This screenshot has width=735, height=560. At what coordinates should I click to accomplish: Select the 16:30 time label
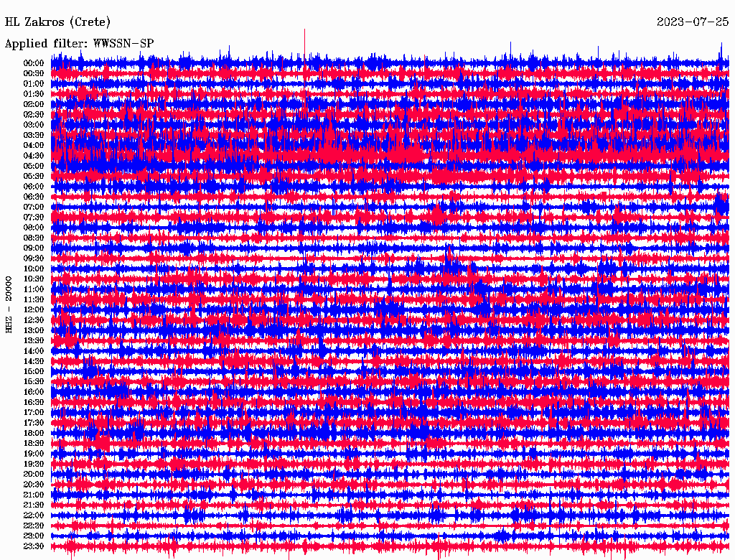coord(34,403)
